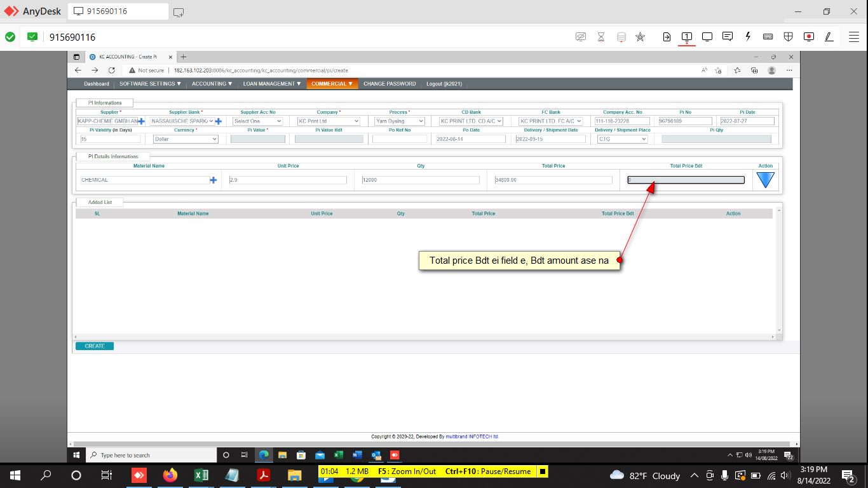Open the Supplier Acc No dropdown
Viewport: 868px width, 488px height.
pos(257,121)
